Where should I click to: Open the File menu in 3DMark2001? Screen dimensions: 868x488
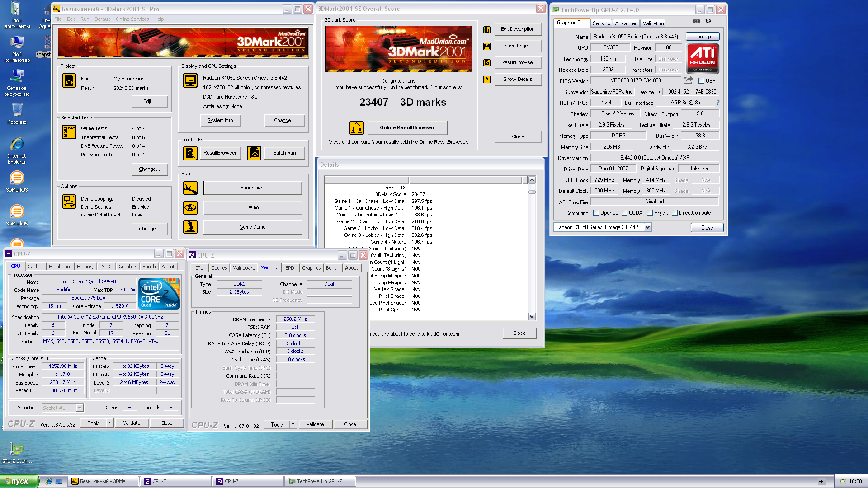58,19
